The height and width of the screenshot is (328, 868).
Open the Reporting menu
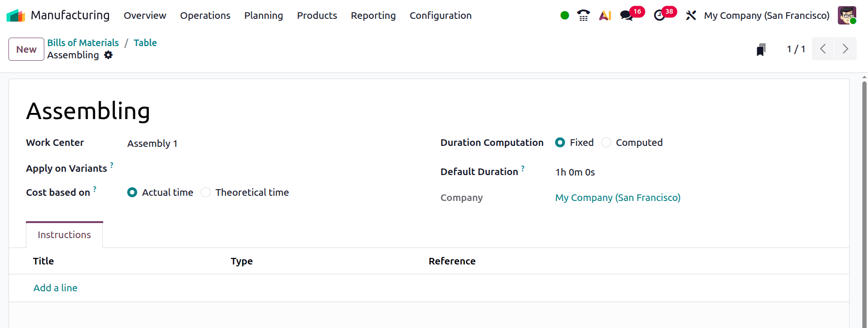coord(373,16)
